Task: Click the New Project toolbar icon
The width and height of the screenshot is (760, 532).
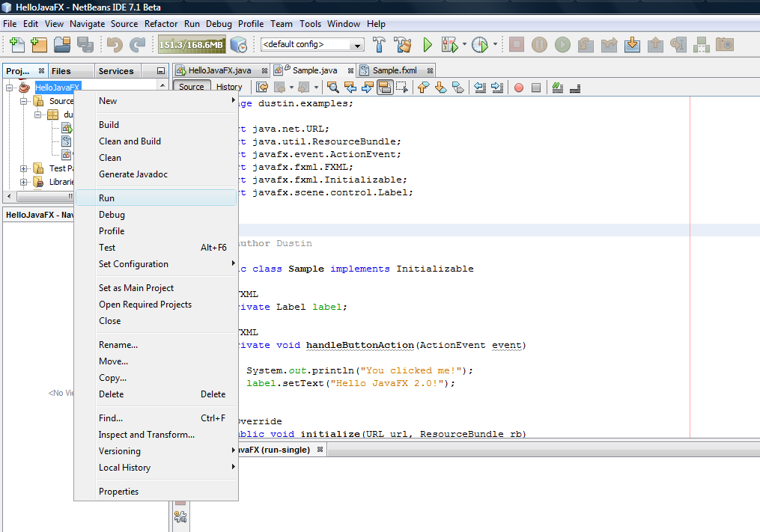Action: click(x=39, y=45)
